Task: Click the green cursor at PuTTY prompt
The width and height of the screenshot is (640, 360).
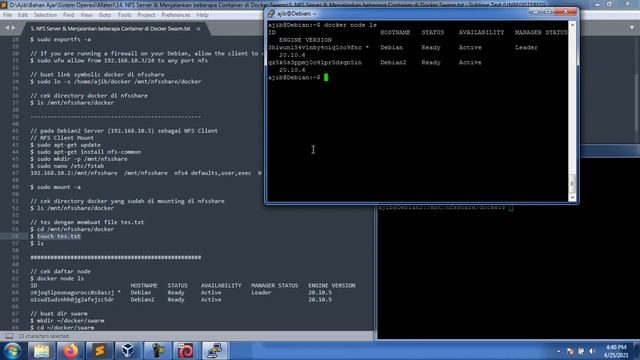Action: [x=326, y=78]
